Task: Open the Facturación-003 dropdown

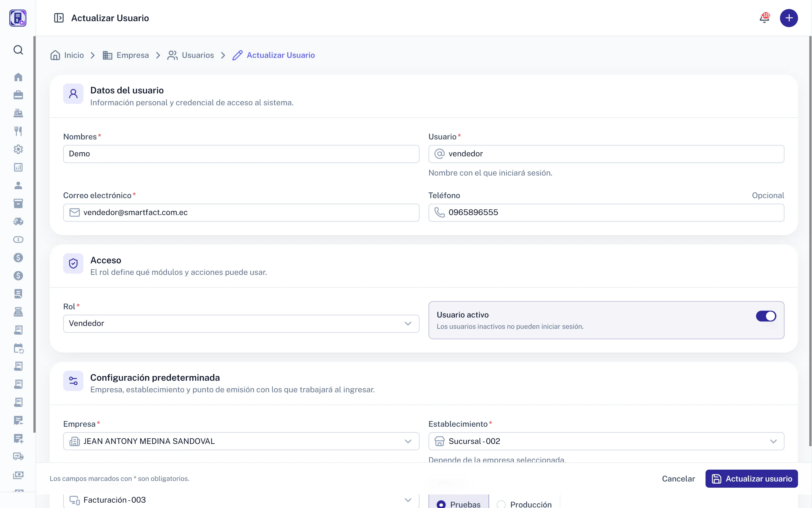Action: (241, 500)
